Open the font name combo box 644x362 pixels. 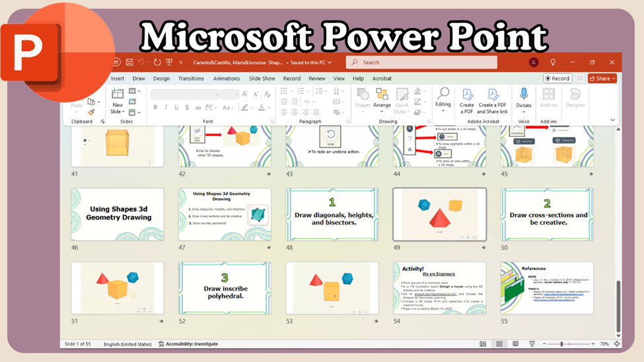tap(185, 94)
